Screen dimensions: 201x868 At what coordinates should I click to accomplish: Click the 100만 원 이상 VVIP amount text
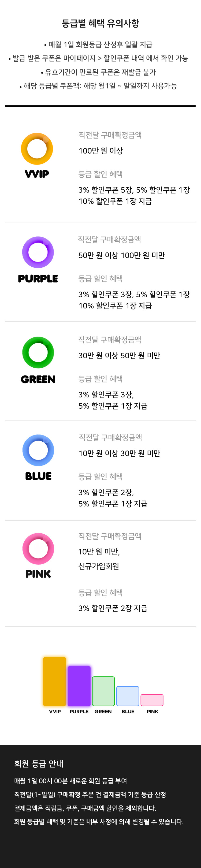point(100,151)
